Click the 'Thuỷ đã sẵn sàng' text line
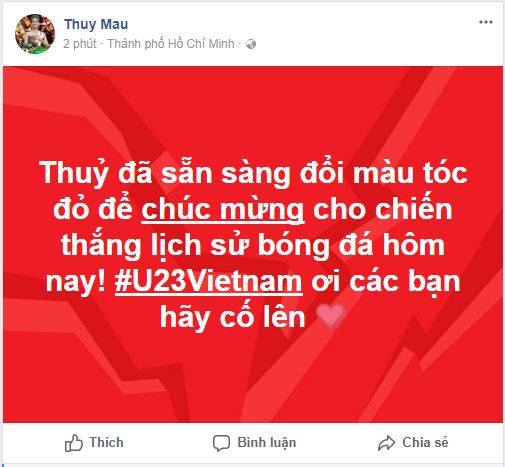Image resolution: width=505 pixels, height=467 pixels. coord(165,174)
